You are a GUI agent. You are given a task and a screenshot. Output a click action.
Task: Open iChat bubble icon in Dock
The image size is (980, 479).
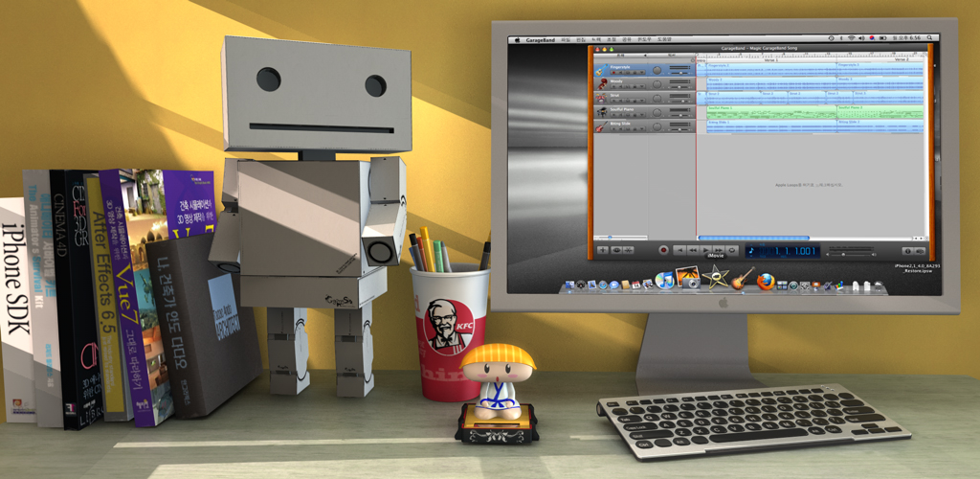click(614, 285)
